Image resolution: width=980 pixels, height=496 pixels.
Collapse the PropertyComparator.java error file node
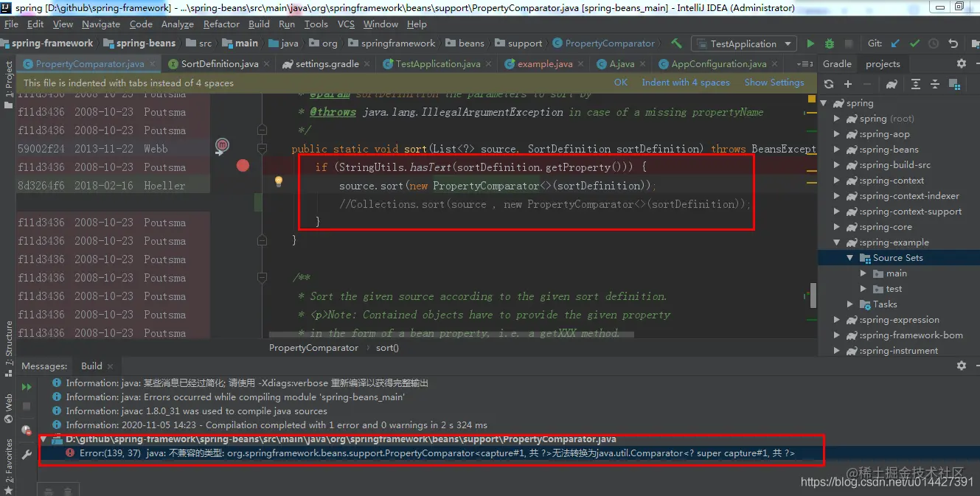[44, 439]
